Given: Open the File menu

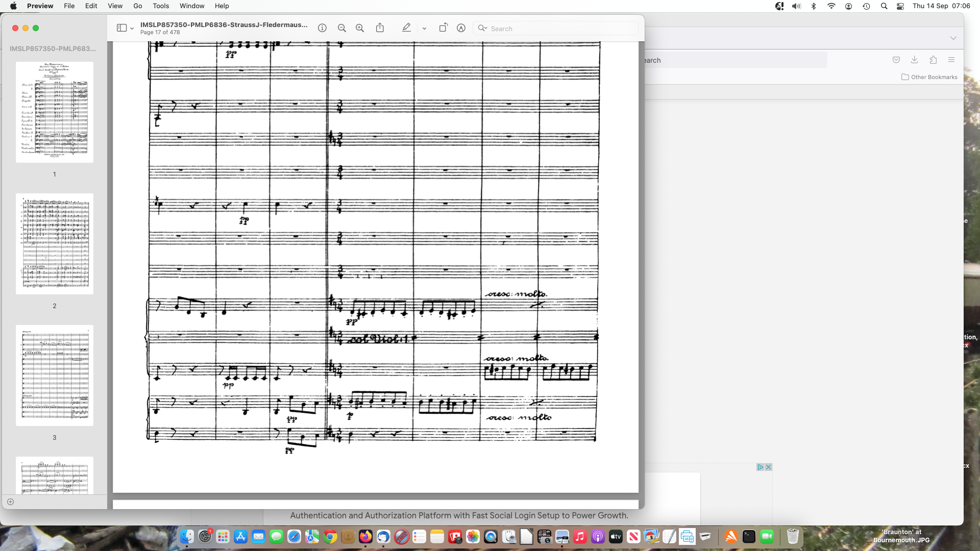Looking at the screenshot, I should [69, 6].
